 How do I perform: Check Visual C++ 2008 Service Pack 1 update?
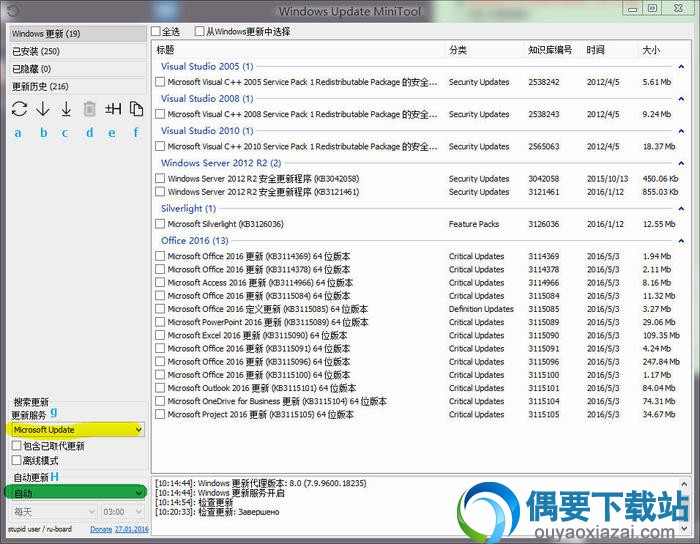click(x=160, y=114)
